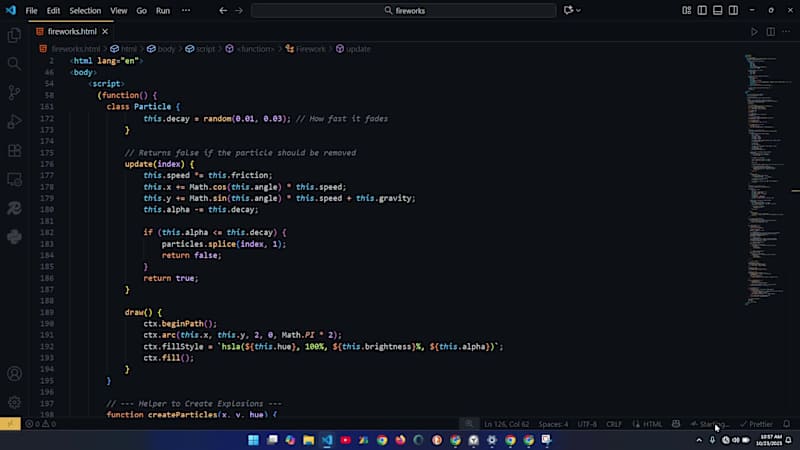Click the zoom magnifier in status bar

coord(469,424)
